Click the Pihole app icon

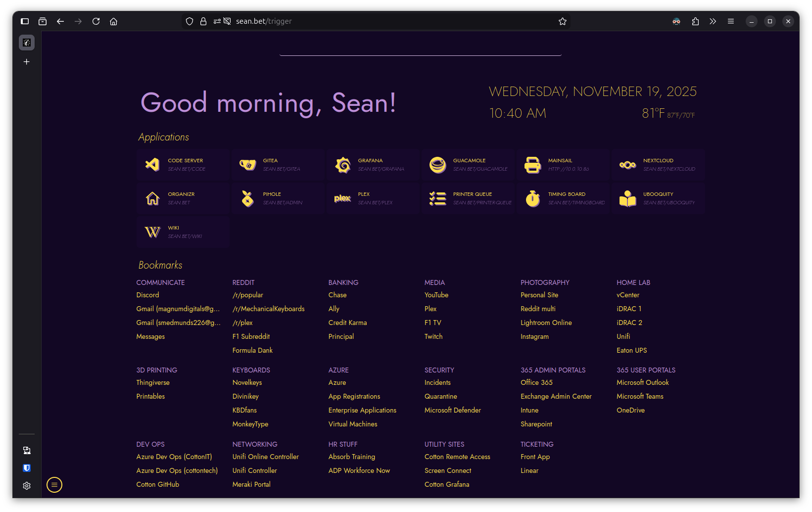[x=247, y=198]
